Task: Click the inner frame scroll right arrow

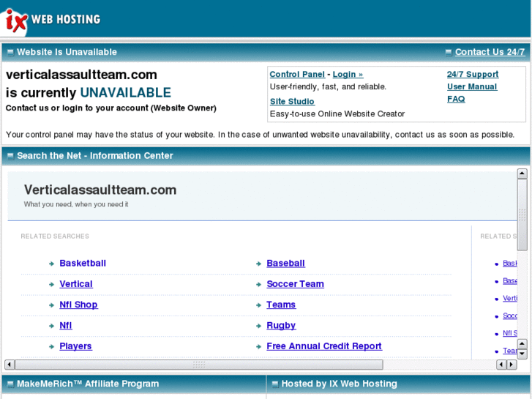Action: pos(512,365)
